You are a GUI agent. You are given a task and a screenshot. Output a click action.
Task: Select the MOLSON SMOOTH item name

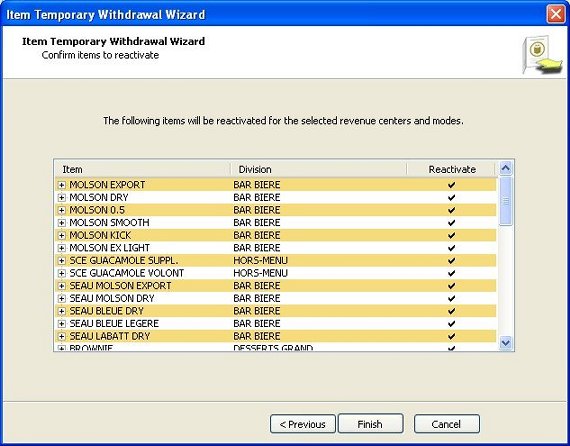(109, 223)
